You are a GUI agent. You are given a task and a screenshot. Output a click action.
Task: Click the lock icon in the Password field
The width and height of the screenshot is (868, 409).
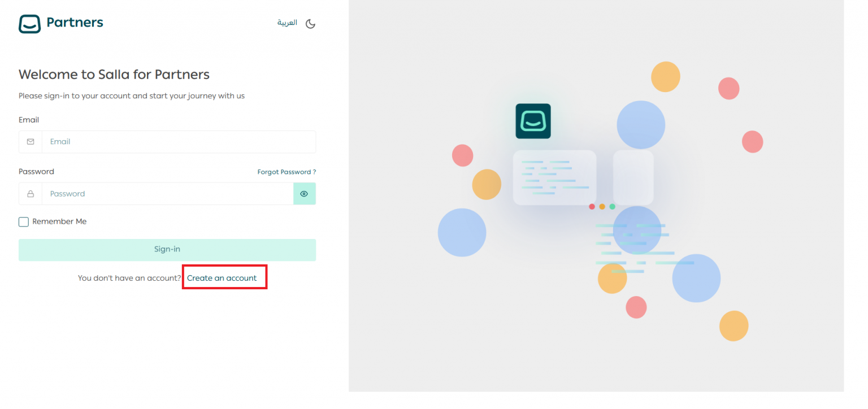(x=31, y=194)
